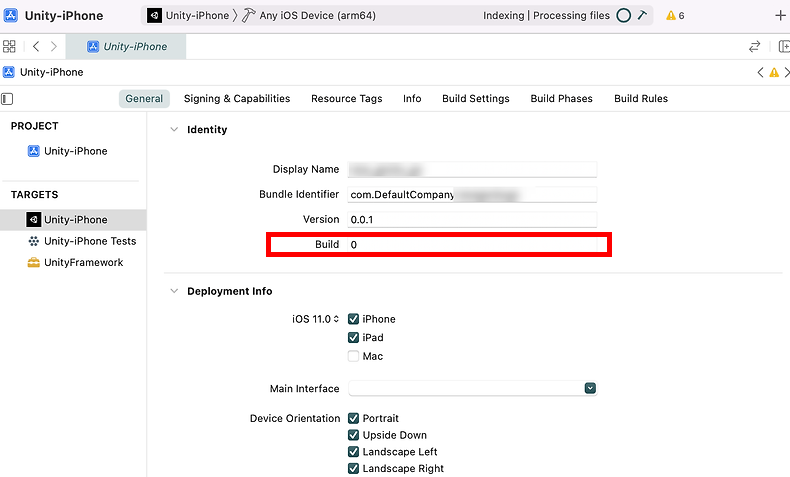Click the indexing progress circle
This screenshot has width=790, height=477.
624,16
